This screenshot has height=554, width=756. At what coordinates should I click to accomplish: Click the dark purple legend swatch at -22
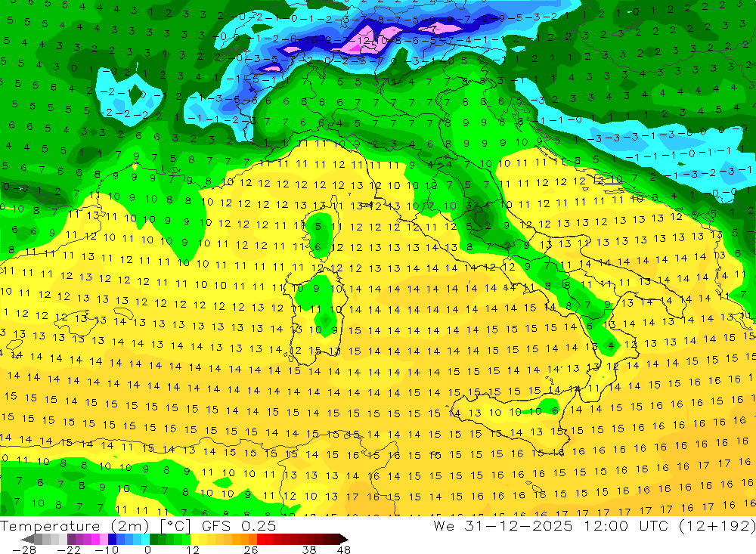[x=71, y=539]
